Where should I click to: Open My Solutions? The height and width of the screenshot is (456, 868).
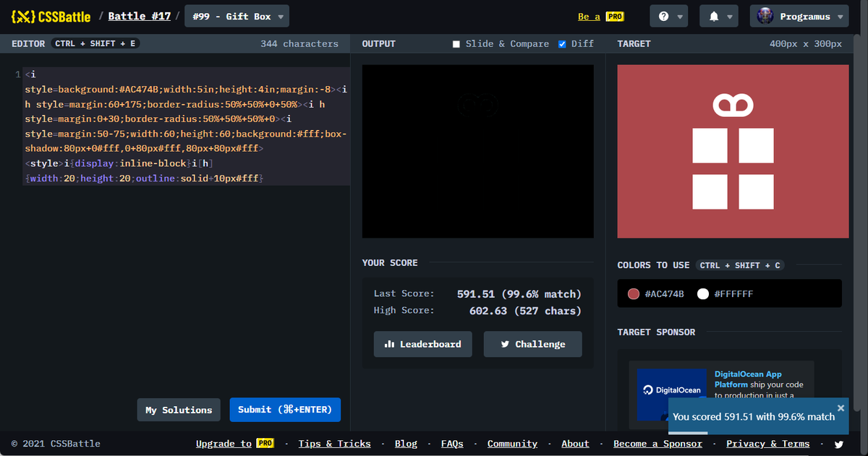(179, 410)
